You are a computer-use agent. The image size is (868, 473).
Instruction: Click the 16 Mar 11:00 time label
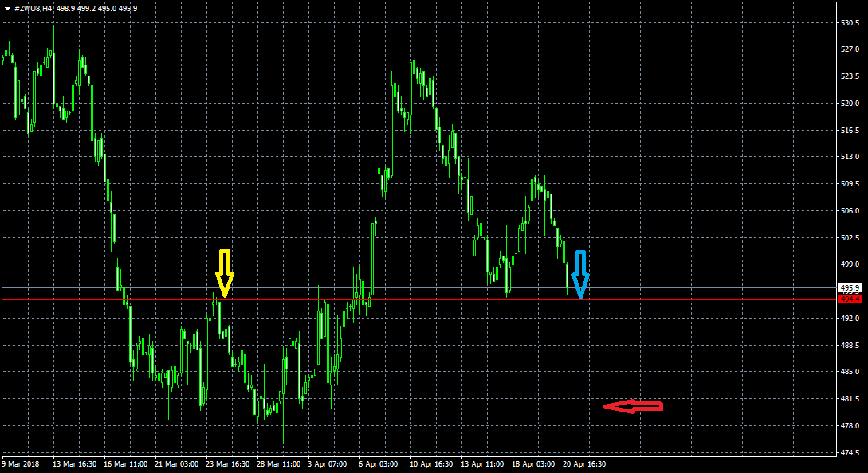(x=127, y=463)
